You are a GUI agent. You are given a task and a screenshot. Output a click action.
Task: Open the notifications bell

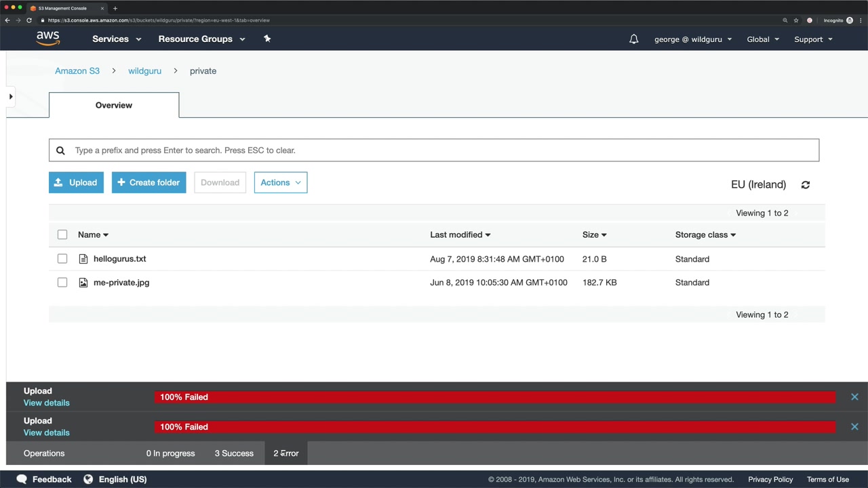click(634, 39)
